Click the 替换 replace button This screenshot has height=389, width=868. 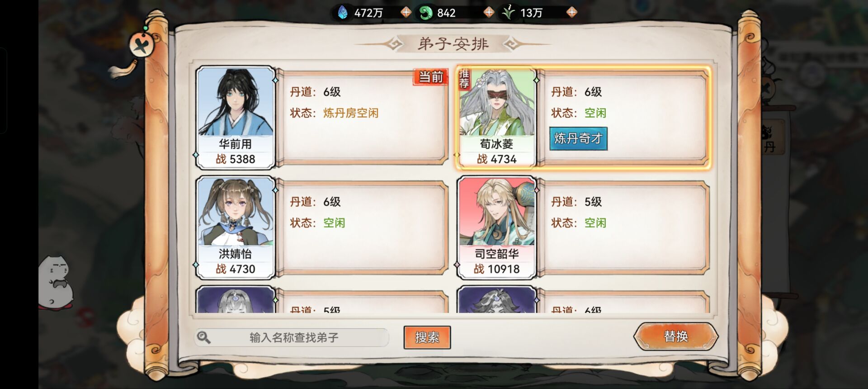click(x=675, y=336)
